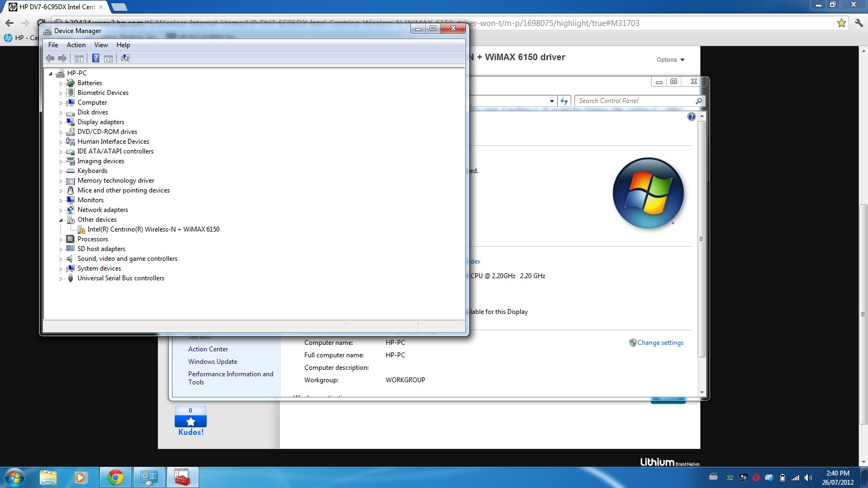This screenshot has height=488, width=868.
Task: Click the battery icon in system tray
Action: point(782,478)
